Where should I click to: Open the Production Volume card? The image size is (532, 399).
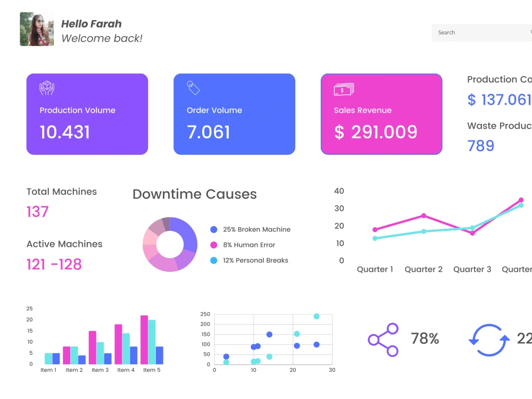[87, 114]
